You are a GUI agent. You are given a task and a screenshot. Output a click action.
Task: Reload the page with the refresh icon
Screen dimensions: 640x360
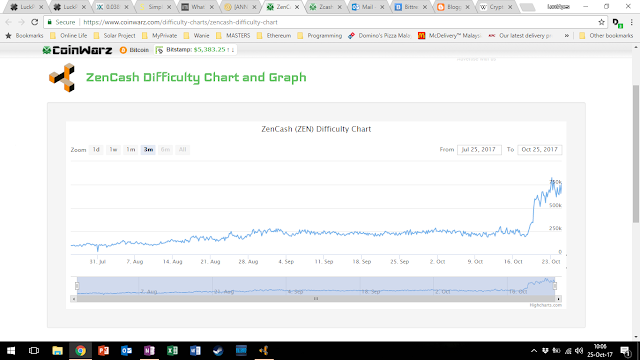(35, 22)
